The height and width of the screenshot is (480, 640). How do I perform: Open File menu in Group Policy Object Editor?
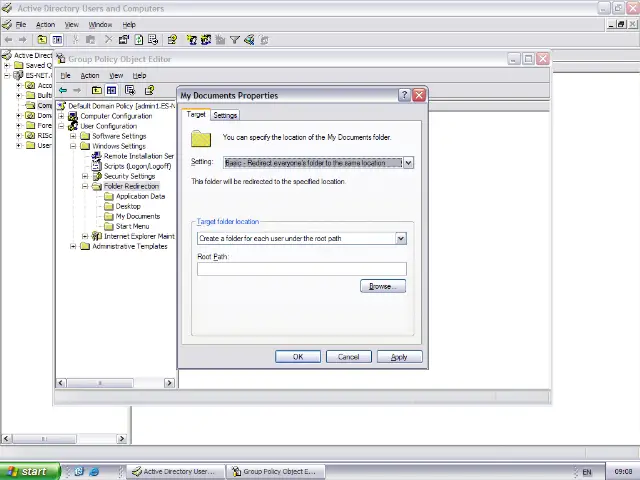(65, 76)
